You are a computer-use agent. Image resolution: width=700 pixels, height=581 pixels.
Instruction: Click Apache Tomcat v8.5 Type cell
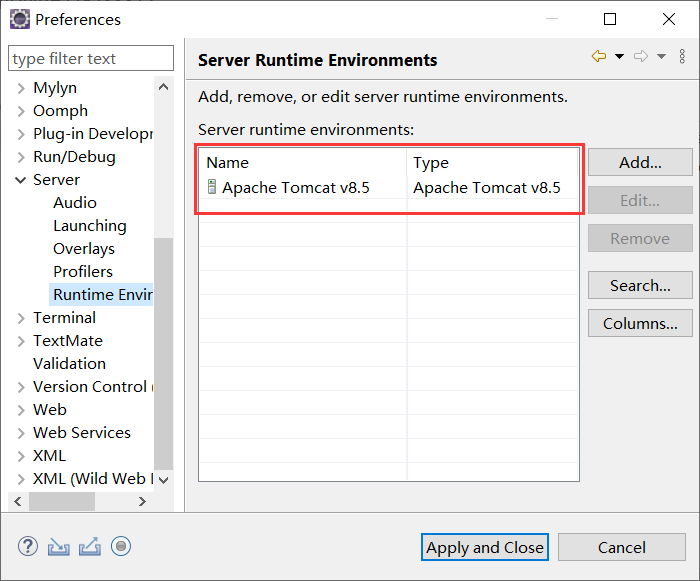487,188
